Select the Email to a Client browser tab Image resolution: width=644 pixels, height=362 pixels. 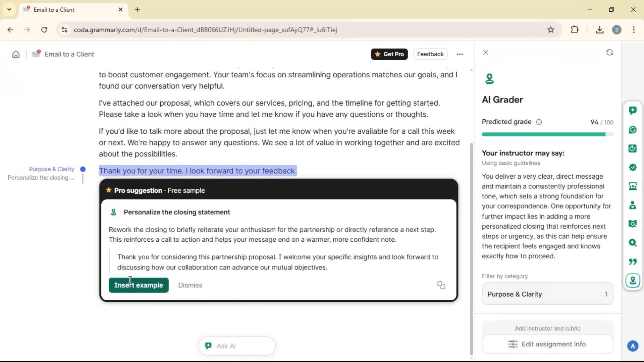click(67, 10)
